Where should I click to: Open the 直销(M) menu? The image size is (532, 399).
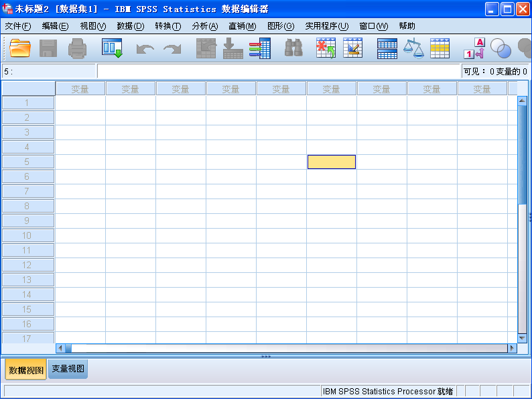point(243,26)
